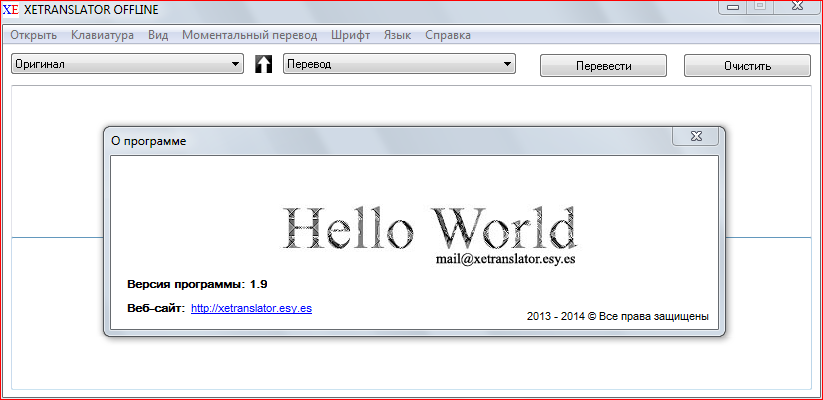The width and height of the screenshot is (823, 400).
Task: Open the Открыть menu
Action: [33, 35]
